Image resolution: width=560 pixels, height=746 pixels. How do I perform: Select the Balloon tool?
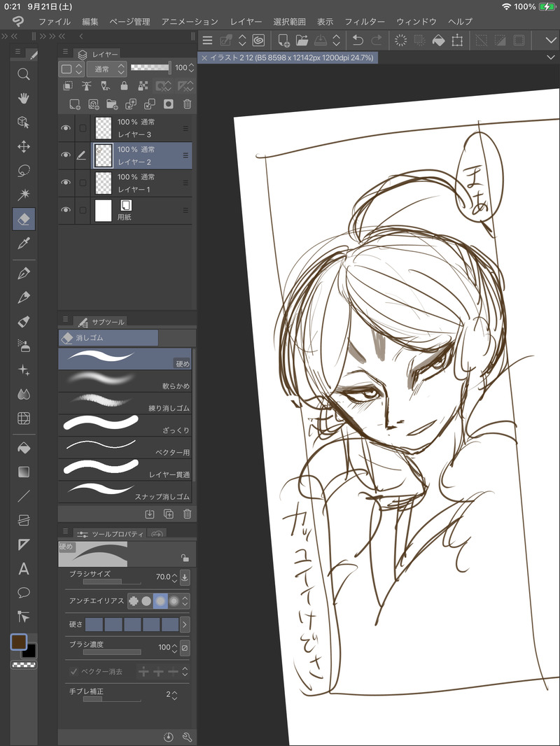click(x=23, y=593)
